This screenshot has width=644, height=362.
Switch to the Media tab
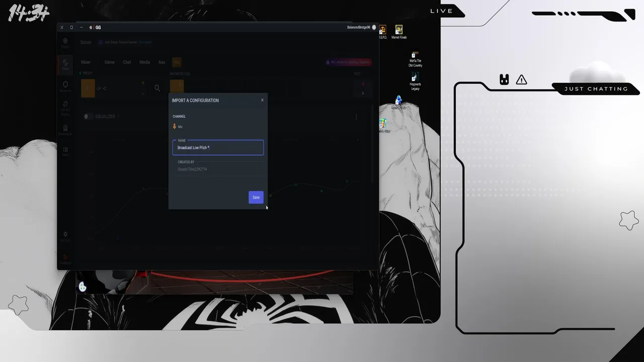[144, 62]
